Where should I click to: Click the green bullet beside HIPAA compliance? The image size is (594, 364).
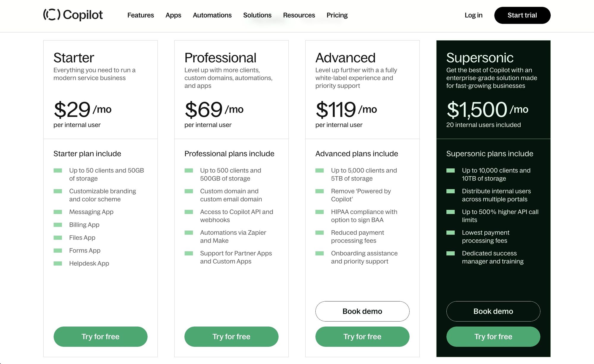pos(320,212)
